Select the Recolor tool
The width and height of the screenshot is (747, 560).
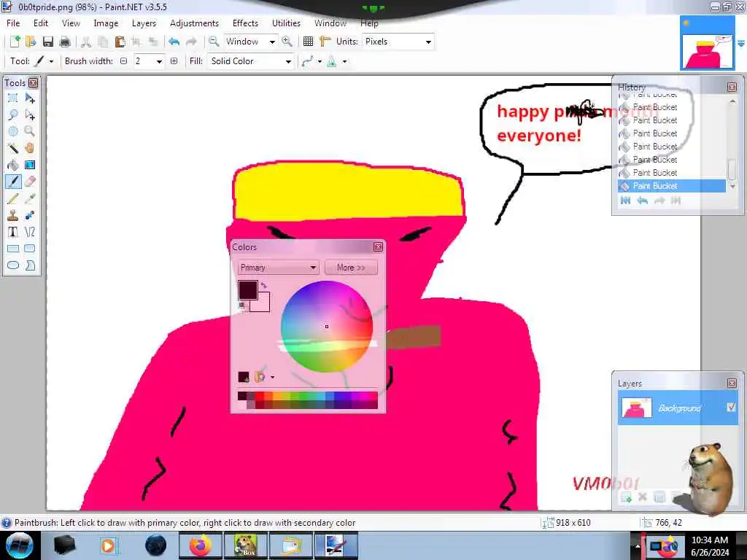point(30,215)
